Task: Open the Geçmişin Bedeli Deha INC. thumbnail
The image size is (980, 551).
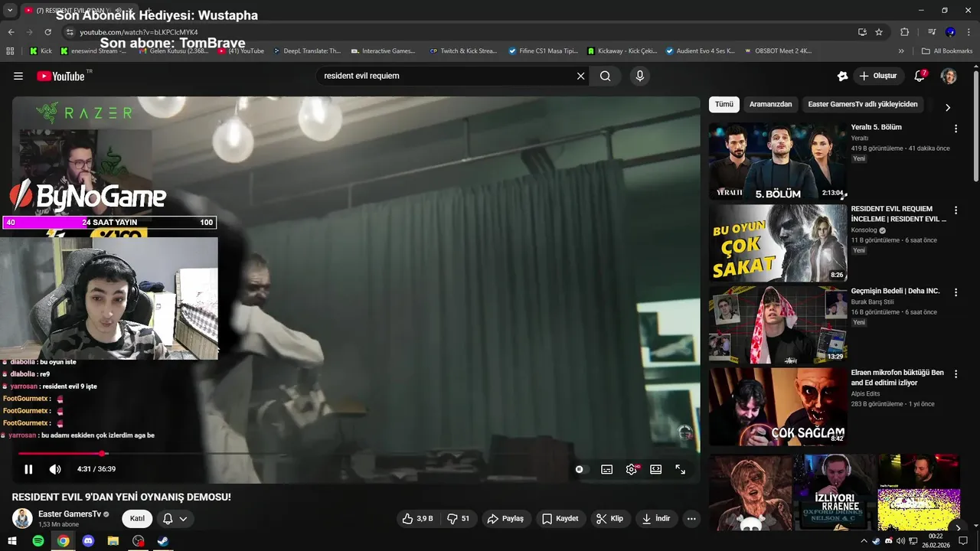Action: [x=778, y=324]
